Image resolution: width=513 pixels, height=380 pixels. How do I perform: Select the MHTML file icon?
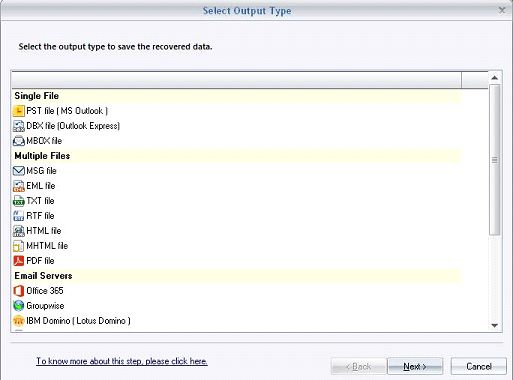(x=19, y=246)
